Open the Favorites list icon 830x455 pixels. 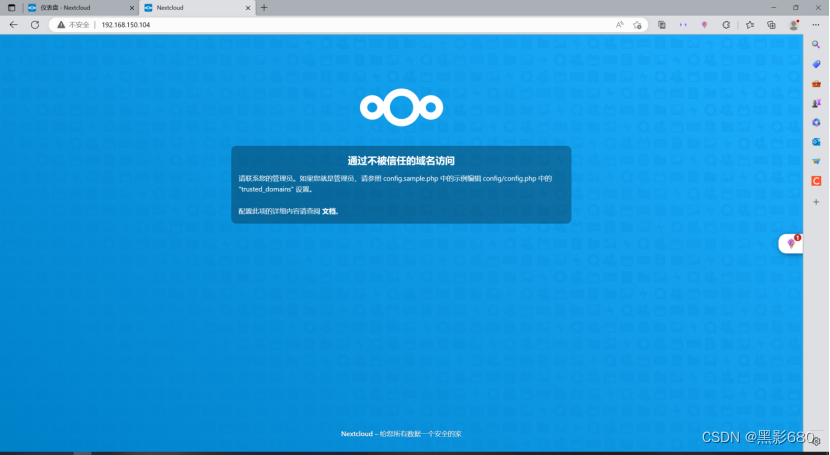tap(750, 25)
